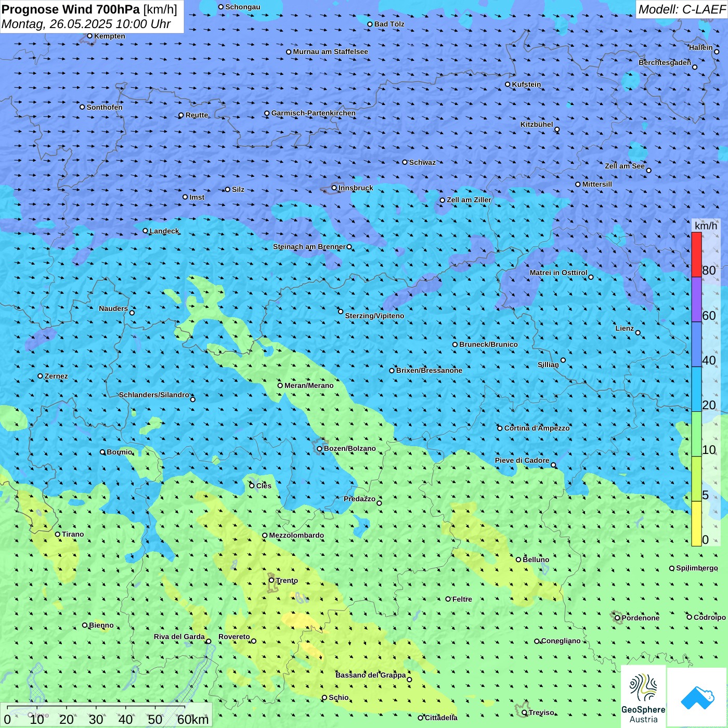Click the 'Sterzing/Vipiteno' label
728x728 pixels.
pyautogui.click(x=374, y=316)
